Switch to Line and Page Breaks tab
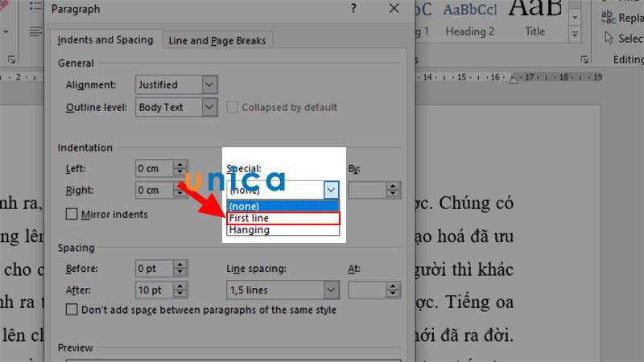 [217, 41]
